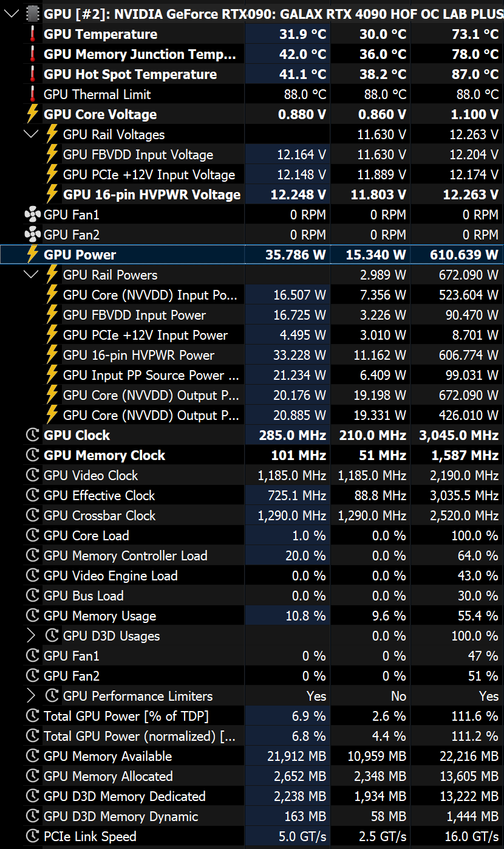Select the GPU Bus Load label
The height and width of the screenshot is (849, 504).
click(83, 596)
